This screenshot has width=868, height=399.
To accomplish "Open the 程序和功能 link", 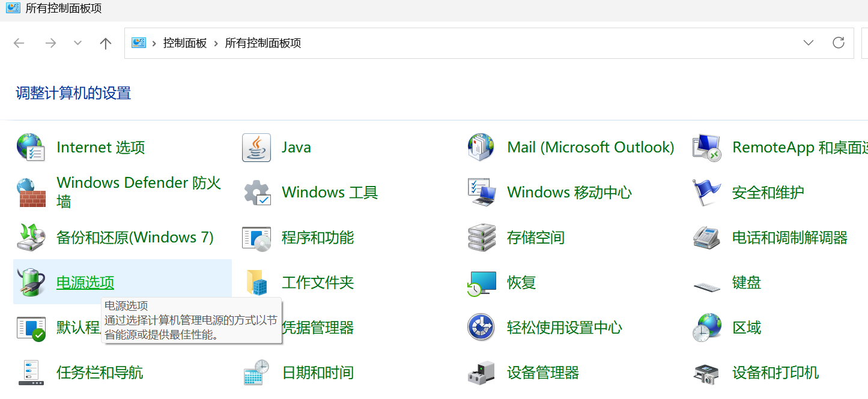I will (318, 238).
